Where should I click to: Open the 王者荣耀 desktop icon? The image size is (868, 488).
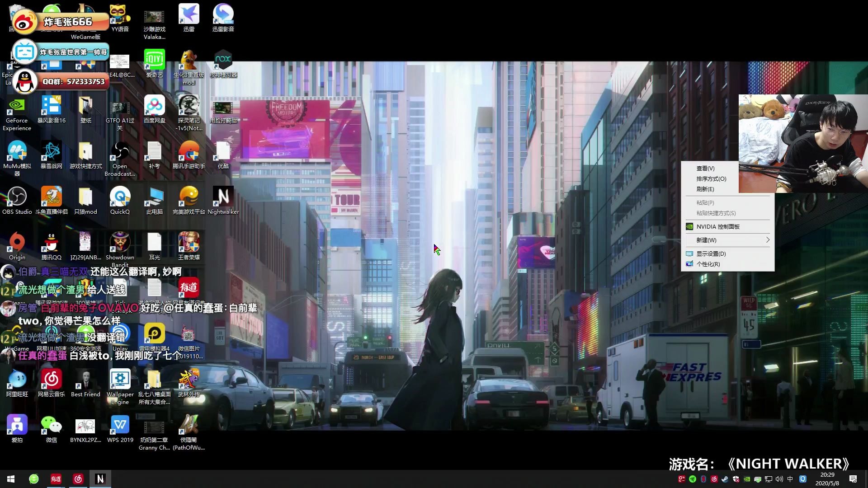tap(189, 246)
